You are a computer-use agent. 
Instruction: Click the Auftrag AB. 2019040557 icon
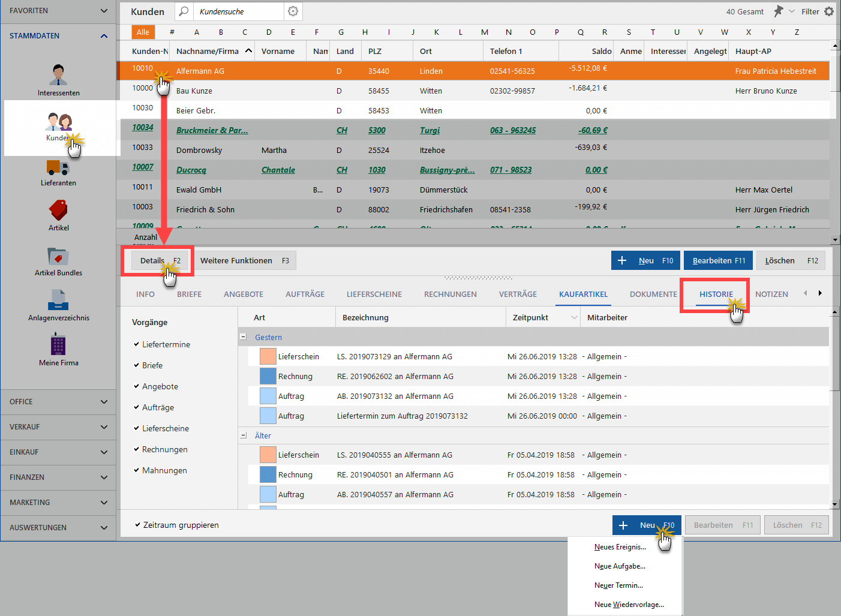coord(268,494)
